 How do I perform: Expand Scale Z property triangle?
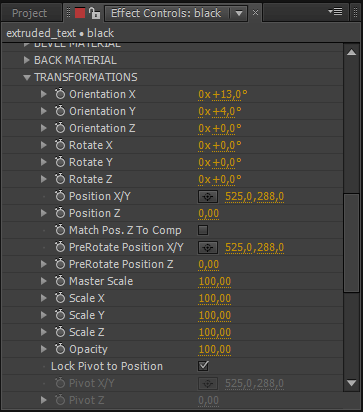click(44, 332)
